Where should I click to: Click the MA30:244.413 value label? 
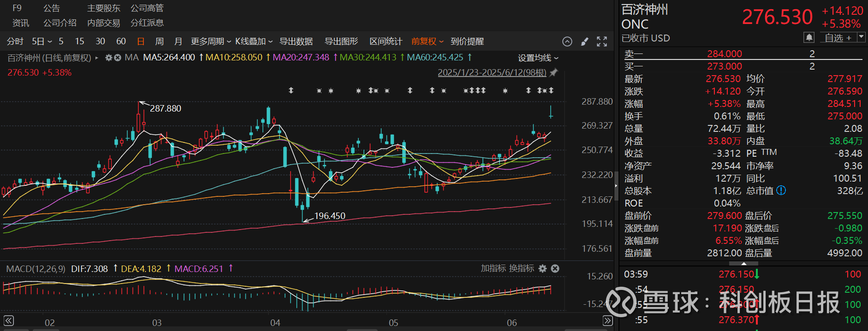(x=368, y=58)
